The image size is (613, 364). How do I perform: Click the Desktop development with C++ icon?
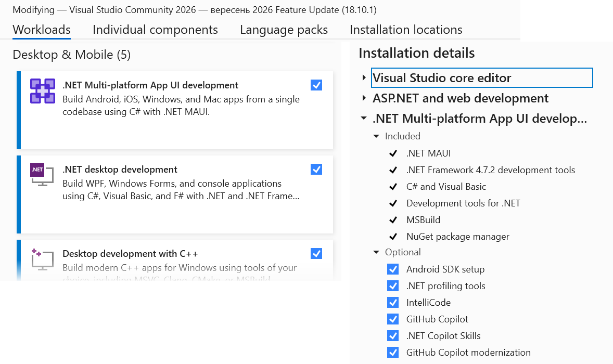coord(42,259)
